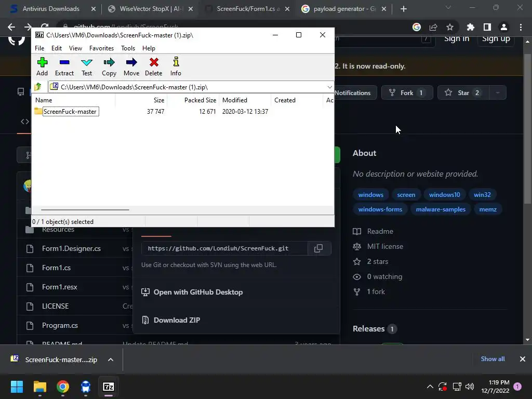Fork the repository on GitHub
The image size is (532, 399).
pyautogui.click(x=407, y=92)
